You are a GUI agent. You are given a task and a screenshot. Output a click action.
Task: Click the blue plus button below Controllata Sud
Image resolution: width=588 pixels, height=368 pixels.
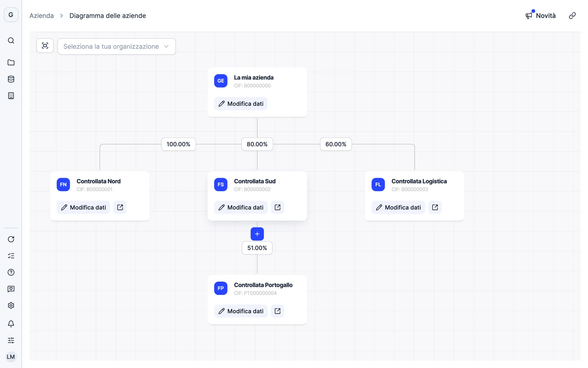(x=257, y=234)
